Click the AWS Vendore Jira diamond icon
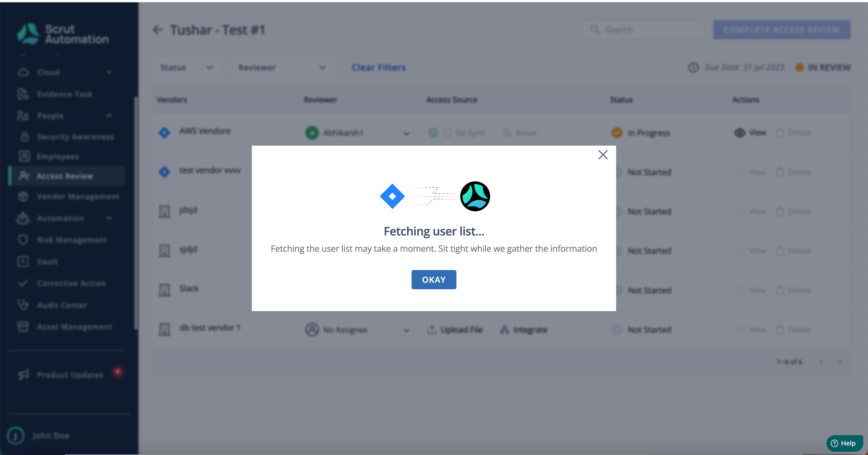The width and height of the screenshot is (868, 455). click(x=164, y=133)
